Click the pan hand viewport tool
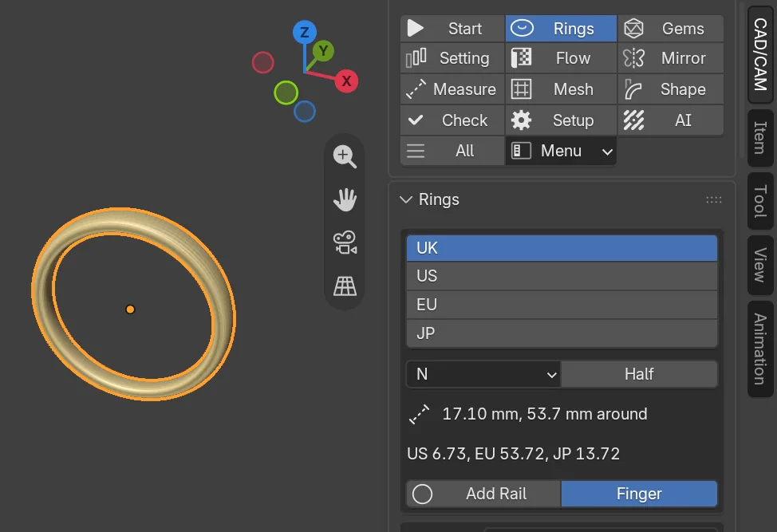Viewport: 777px width, 532px height. click(345, 199)
